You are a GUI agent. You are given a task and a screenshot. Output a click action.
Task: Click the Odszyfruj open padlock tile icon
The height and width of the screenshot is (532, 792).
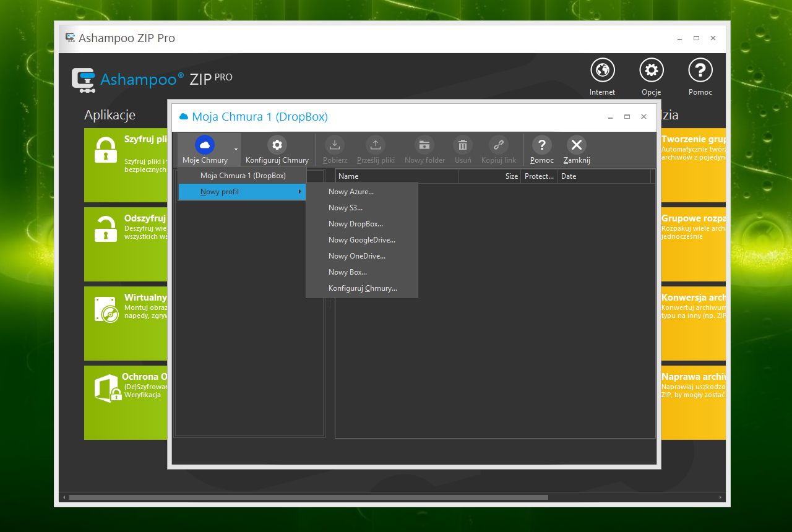[105, 229]
